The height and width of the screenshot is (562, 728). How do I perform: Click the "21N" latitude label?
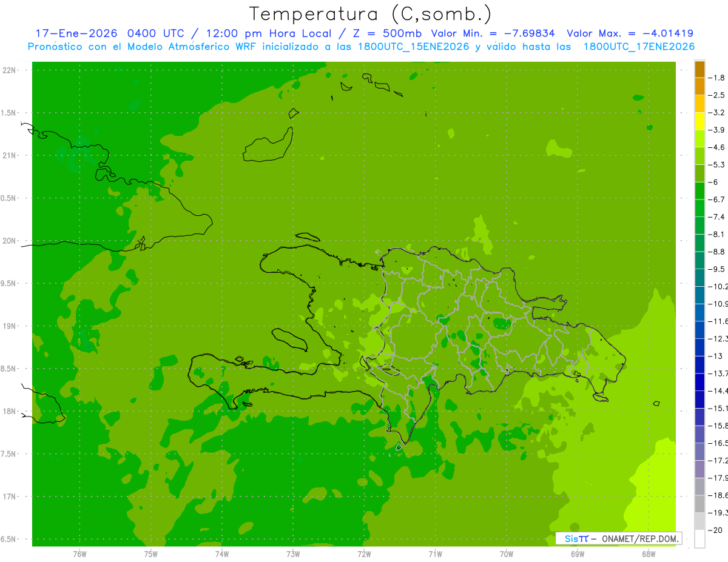tap(8, 156)
